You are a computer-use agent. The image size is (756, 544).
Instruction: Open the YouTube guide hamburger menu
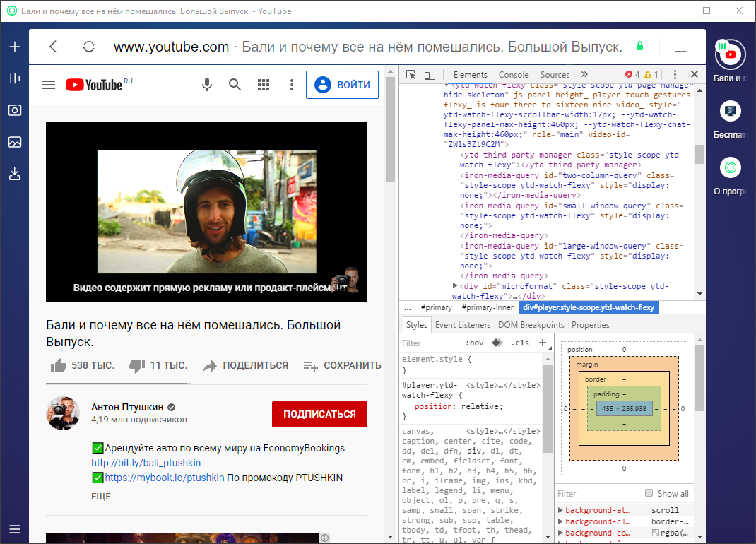tap(49, 85)
